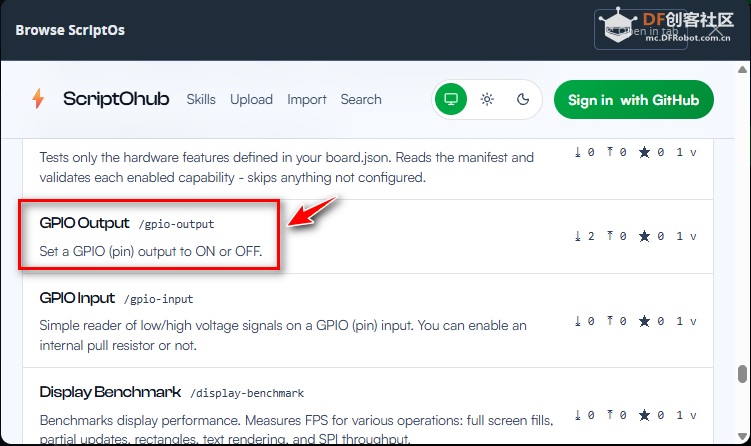Viewport: 751px width, 446px height.
Task: Click Sign in with GitHub button
Action: [633, 99]
